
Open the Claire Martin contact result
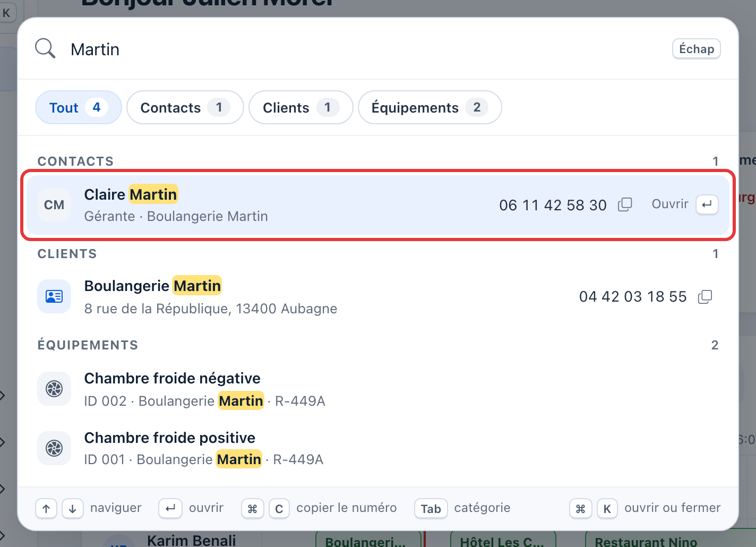[x=378, y=205]
